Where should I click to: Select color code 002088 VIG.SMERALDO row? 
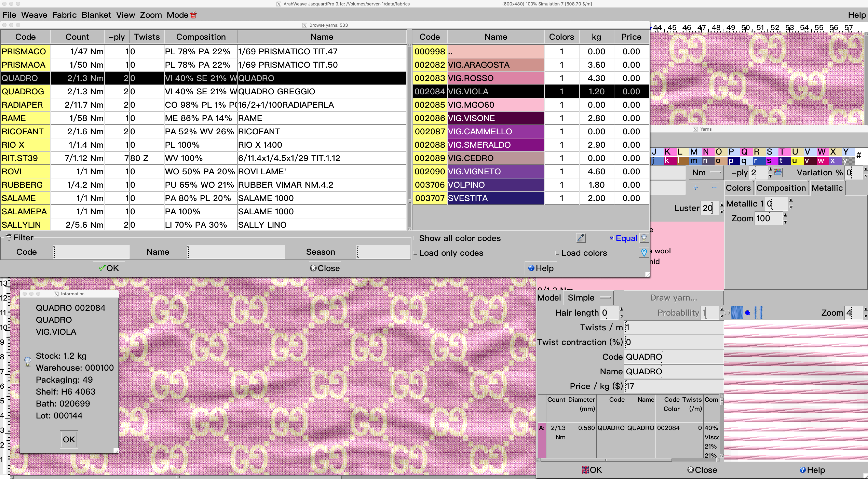tap(530, 145)
